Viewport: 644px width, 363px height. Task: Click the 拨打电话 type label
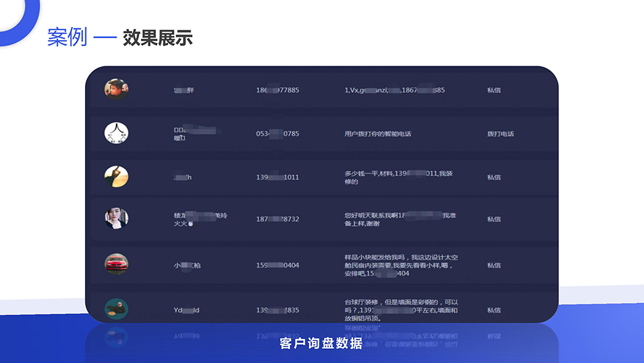(500, 134)
